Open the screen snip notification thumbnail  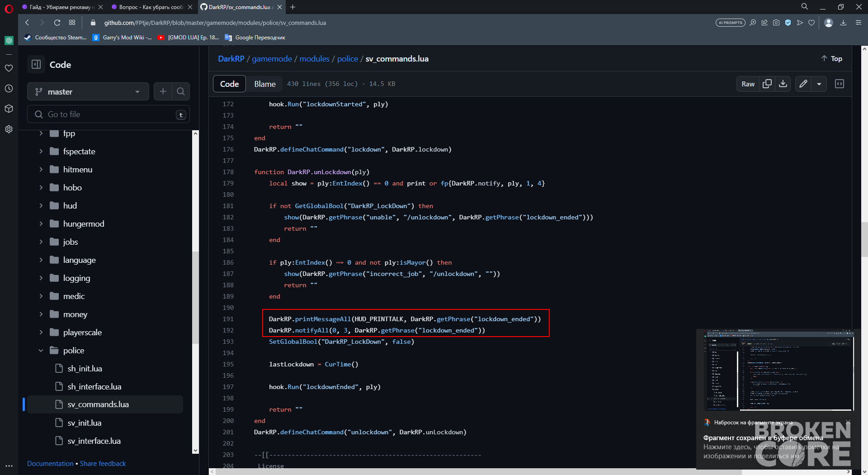(x=778, y=370)
